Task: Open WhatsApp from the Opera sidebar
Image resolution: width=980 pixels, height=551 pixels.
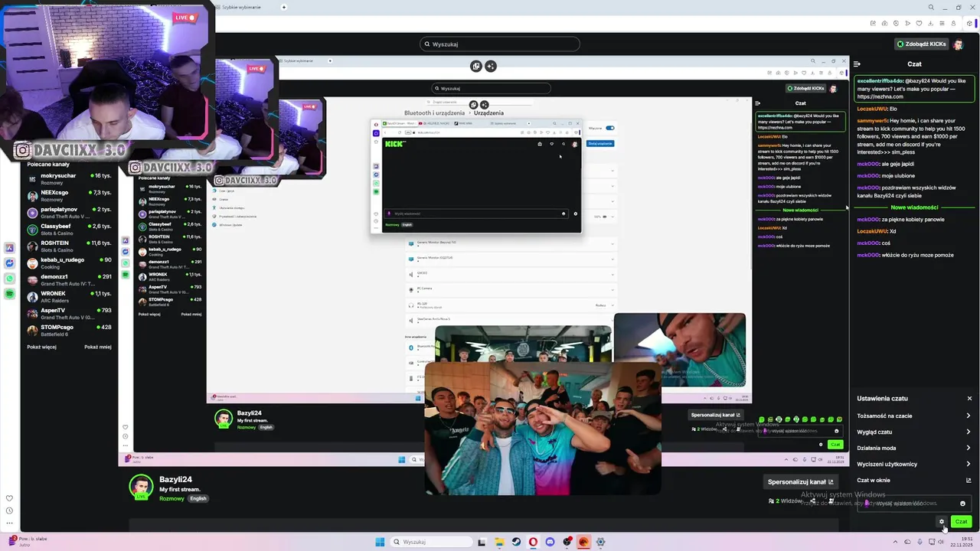Action: pyautogui.click(x=9, y=279)
